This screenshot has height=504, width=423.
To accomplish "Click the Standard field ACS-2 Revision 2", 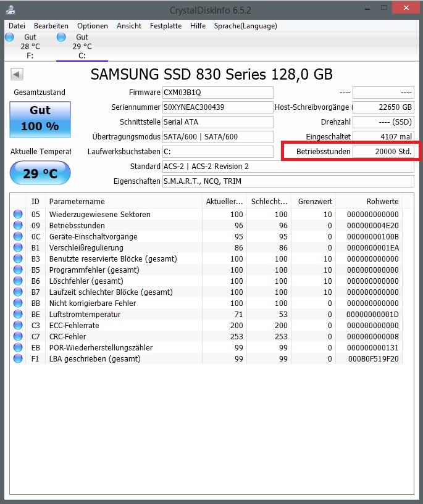I will pyautogui.click(x=288, y=166).
